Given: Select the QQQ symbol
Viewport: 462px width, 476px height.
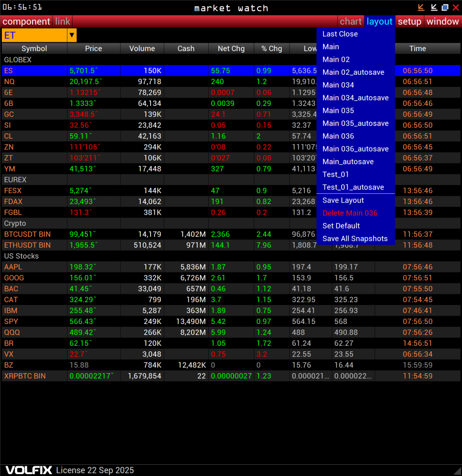Looking at the screenshot, I should [12, 333].
